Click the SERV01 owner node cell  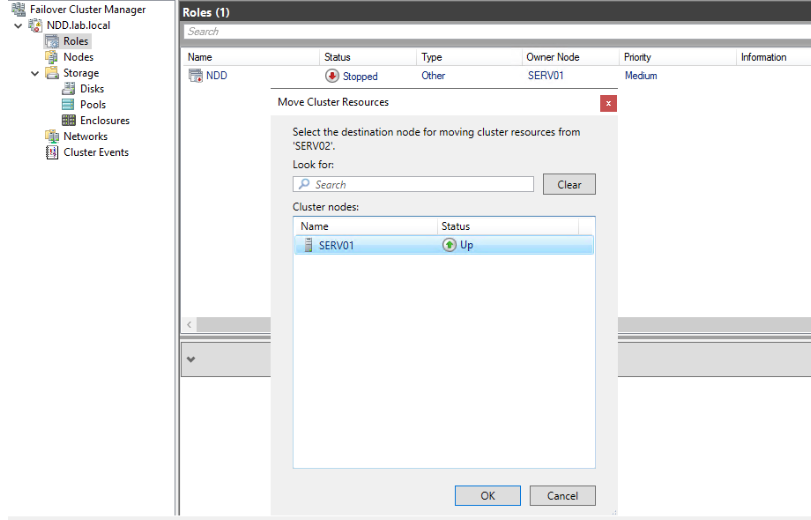(x=546, y=76)
